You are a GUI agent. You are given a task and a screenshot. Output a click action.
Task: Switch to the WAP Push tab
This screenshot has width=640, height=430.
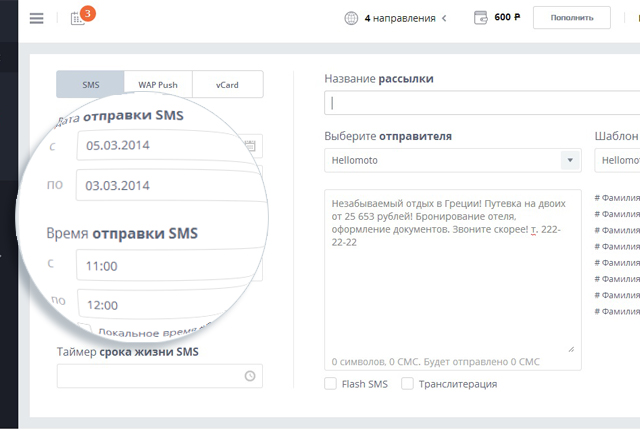(x=158, y=84)
